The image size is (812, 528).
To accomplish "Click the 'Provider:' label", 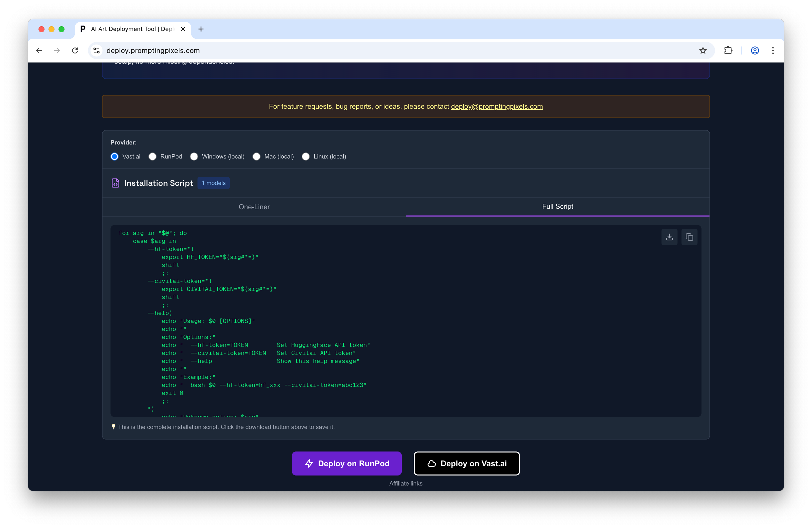I will (x=123, y=142).
